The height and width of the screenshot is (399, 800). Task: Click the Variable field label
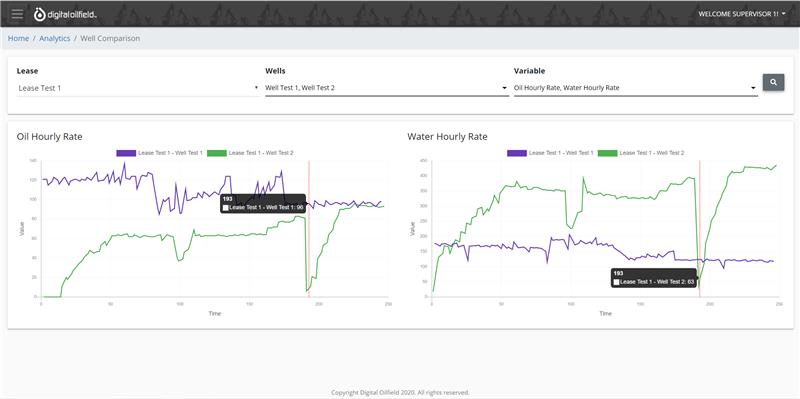(x=529, y=71)
